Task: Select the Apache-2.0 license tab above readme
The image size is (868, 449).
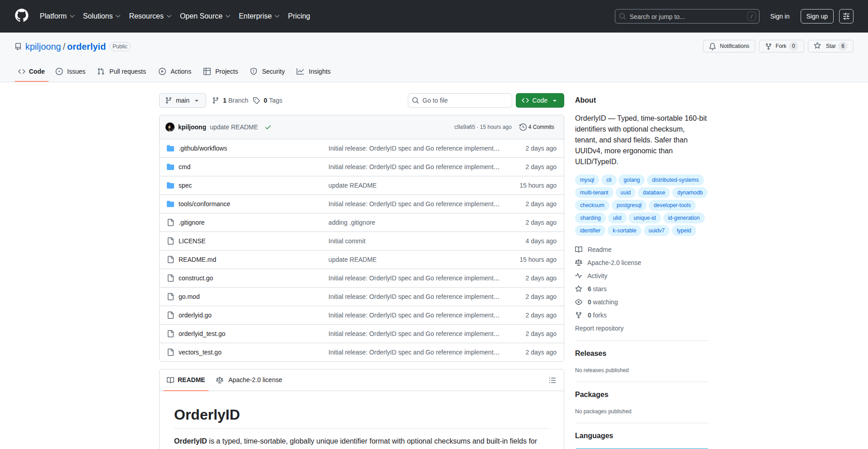Action: coord(249,380)
